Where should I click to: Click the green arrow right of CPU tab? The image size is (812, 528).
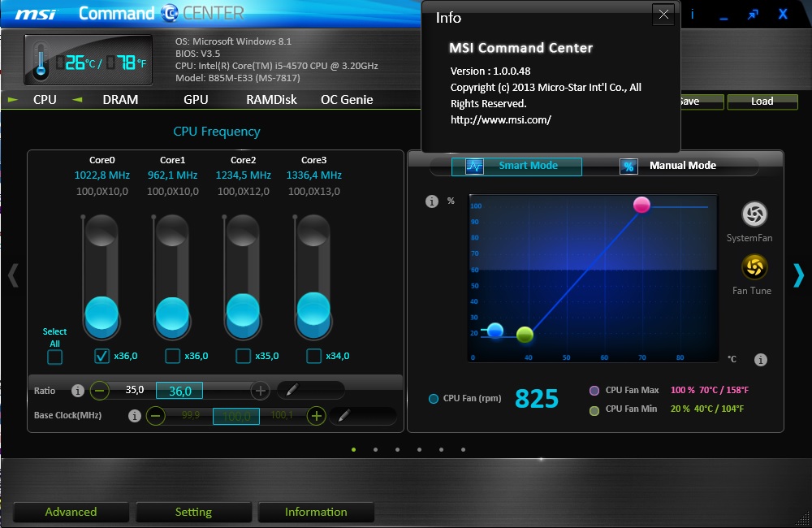coord(77,99)
